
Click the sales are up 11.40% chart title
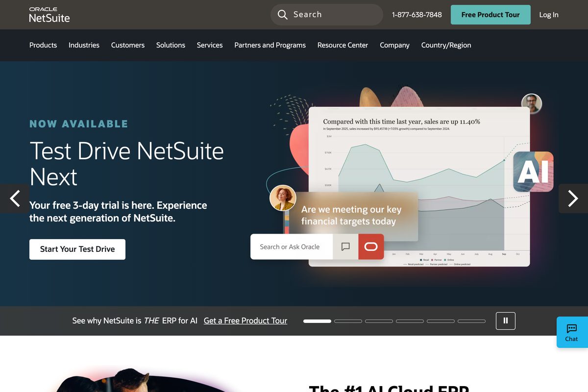(401, 122)
